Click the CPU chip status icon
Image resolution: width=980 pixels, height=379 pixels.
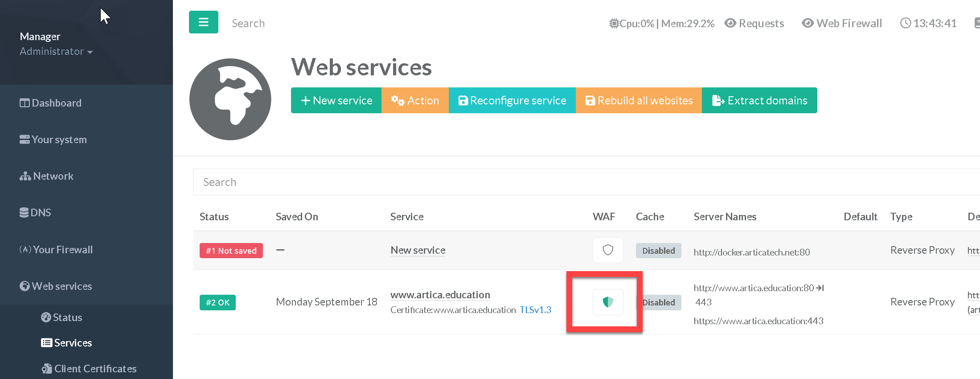coord(614,24)
